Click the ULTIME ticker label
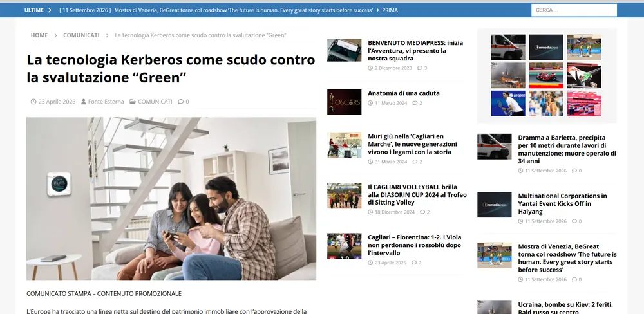This screenshot has height=314, width=644. tap(33, 10)
